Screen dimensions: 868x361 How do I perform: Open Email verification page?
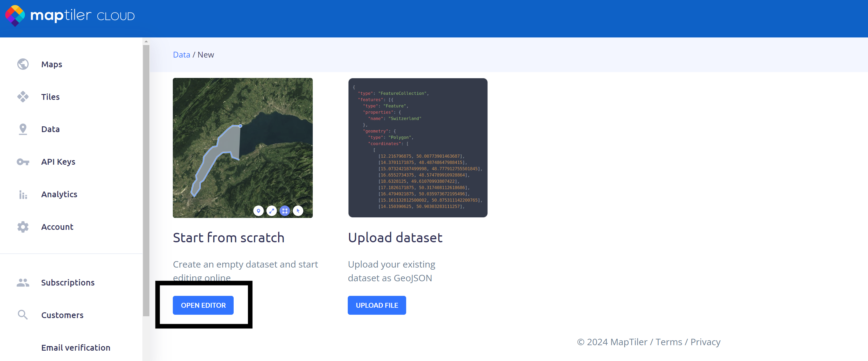coord(75,348)
